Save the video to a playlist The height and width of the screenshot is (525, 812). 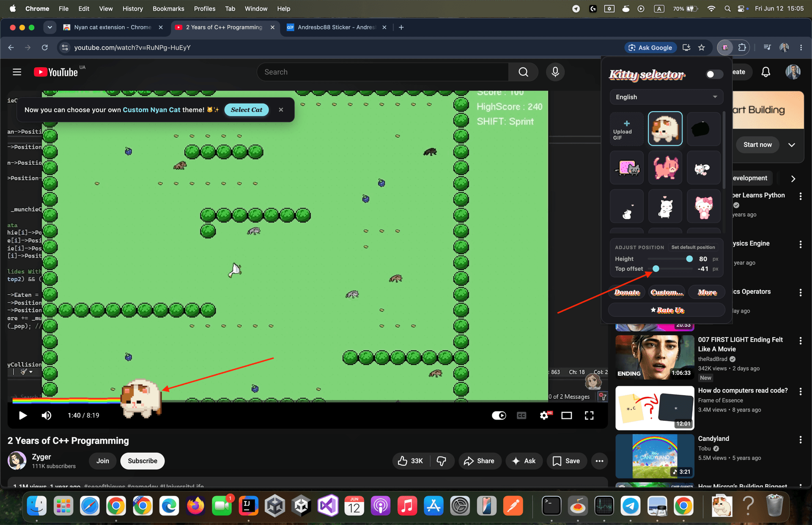tap(566, 461)
